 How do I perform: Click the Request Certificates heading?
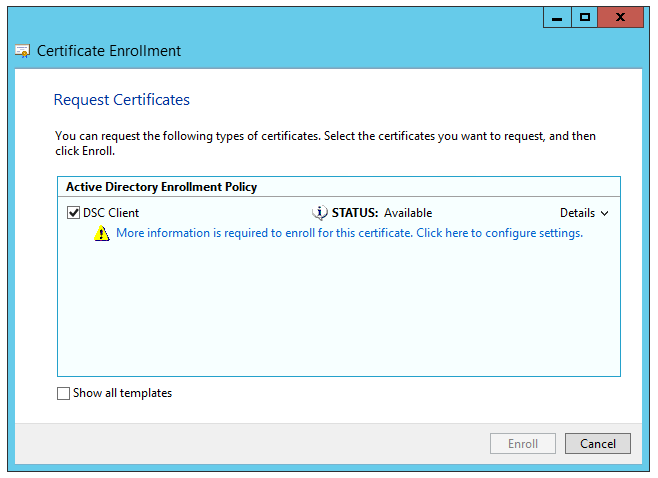121,100
